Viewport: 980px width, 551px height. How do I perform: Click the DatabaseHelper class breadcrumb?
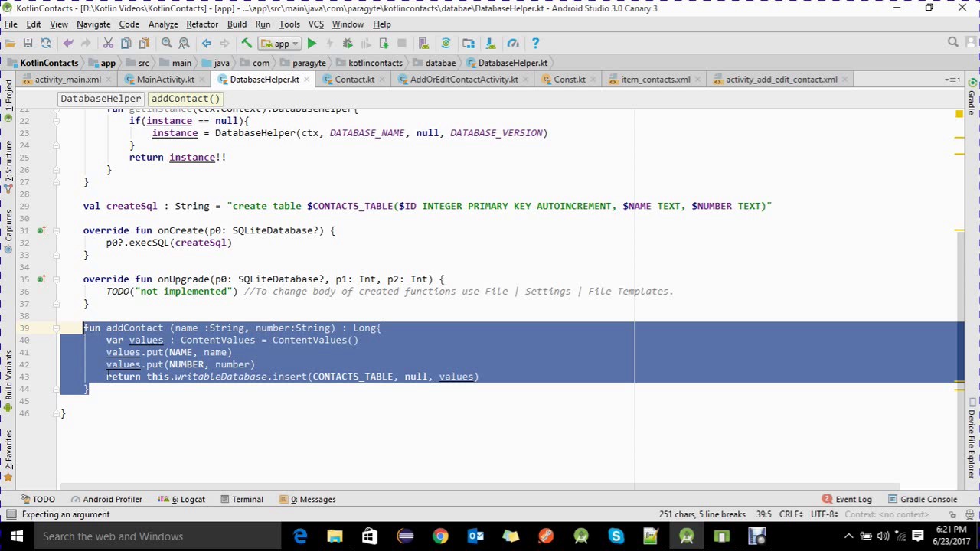[101, 99]
